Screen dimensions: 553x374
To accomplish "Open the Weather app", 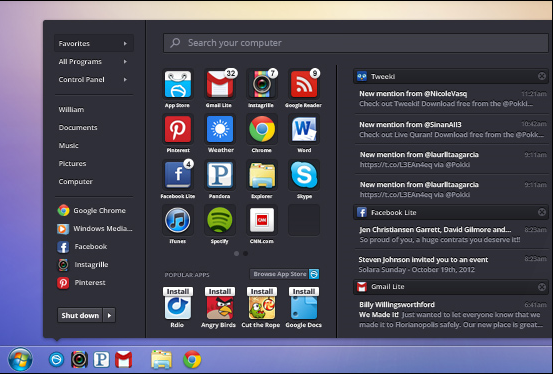I will pos(220,129).
